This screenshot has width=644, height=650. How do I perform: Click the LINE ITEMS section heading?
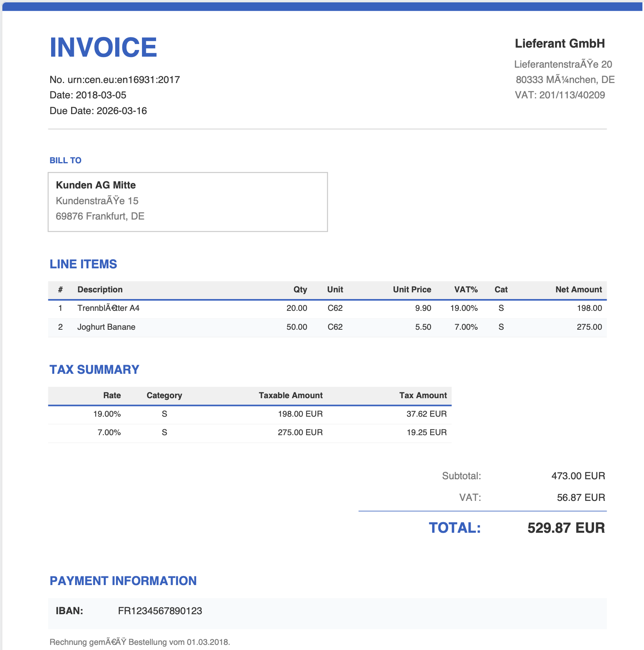tap(83, 264)
